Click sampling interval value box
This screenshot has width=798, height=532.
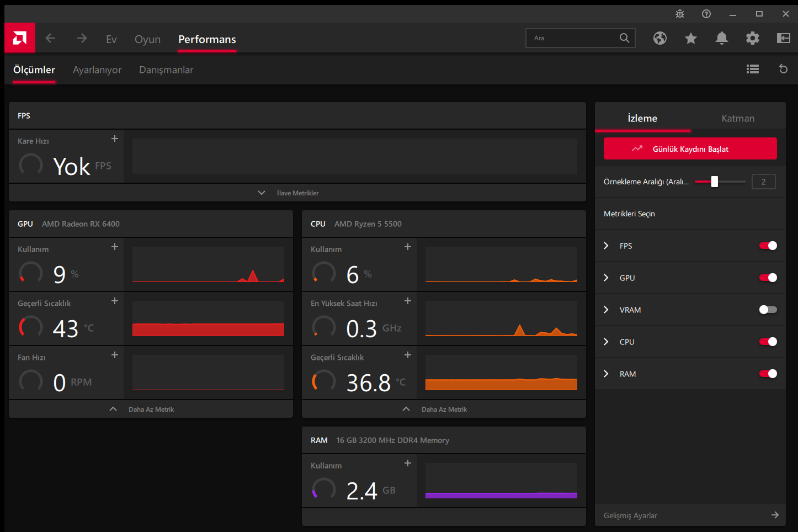coord(764,182)
